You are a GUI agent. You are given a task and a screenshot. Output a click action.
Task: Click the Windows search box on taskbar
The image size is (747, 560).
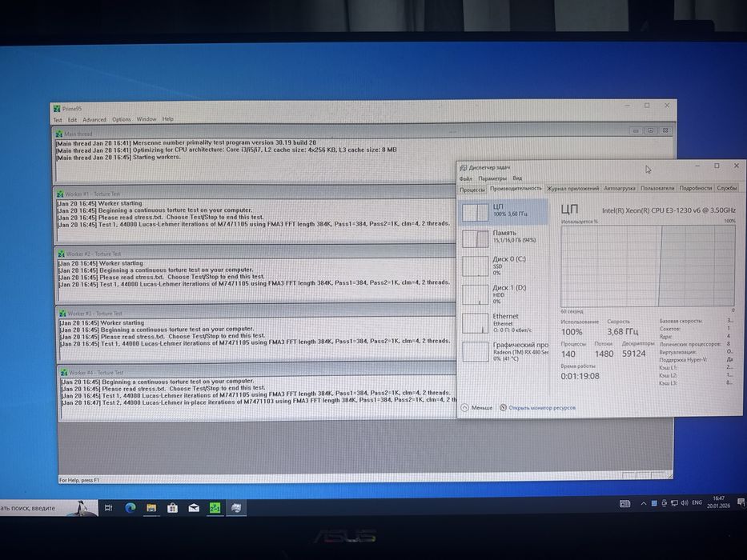pyautogui.click(x=49, y=508)
